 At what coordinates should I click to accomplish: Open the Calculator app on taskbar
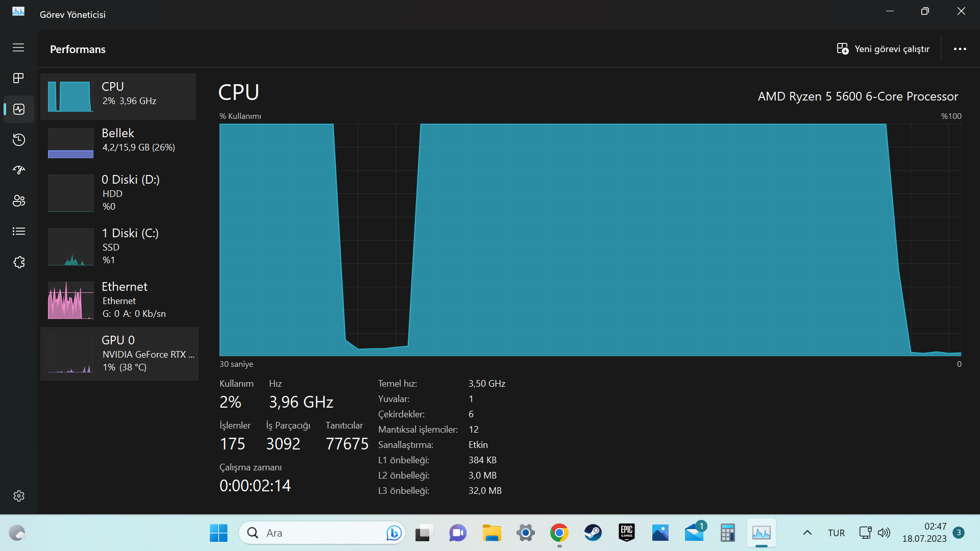[x=727, y=533]
